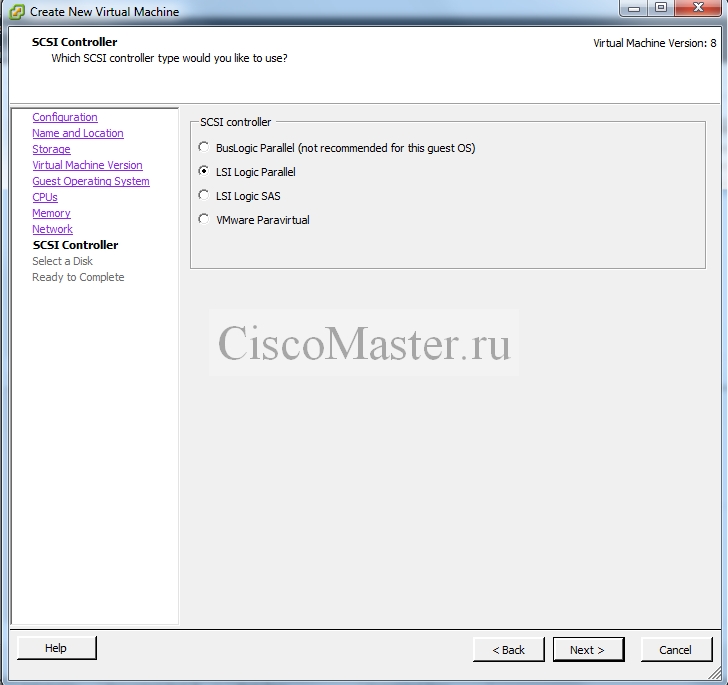
Task: Click the Back button
Action: pos(508,649)
